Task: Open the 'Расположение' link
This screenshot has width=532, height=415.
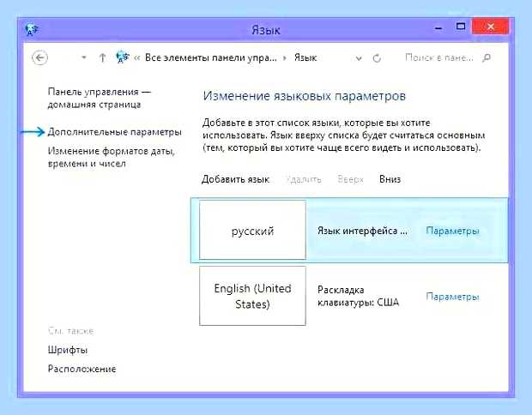Action: tap(82, 369)
